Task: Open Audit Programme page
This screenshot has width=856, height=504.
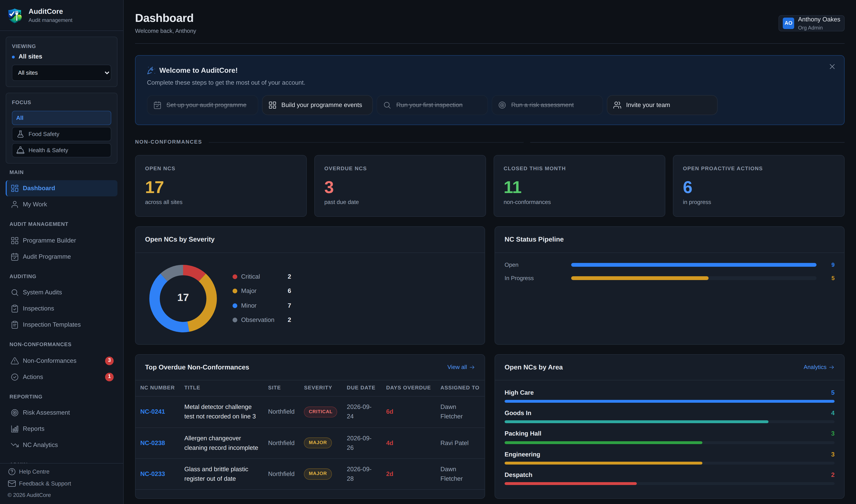Action: (61, 257)
